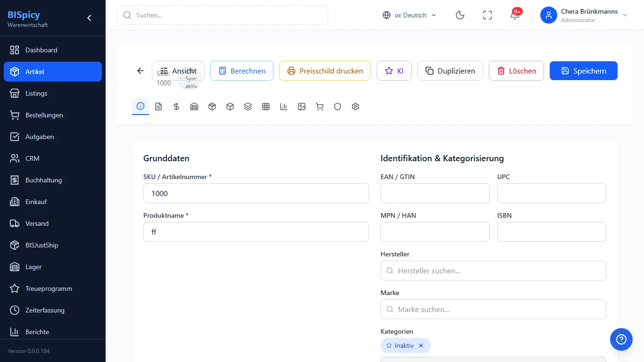Open the shopping cart icon tab
The image size is (644, 362).
tap(320, 107)
